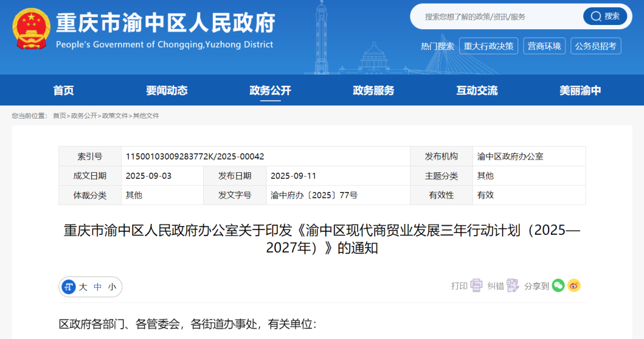
Task: Click the 纠错 text link
Action: click(x=496, y=285)
